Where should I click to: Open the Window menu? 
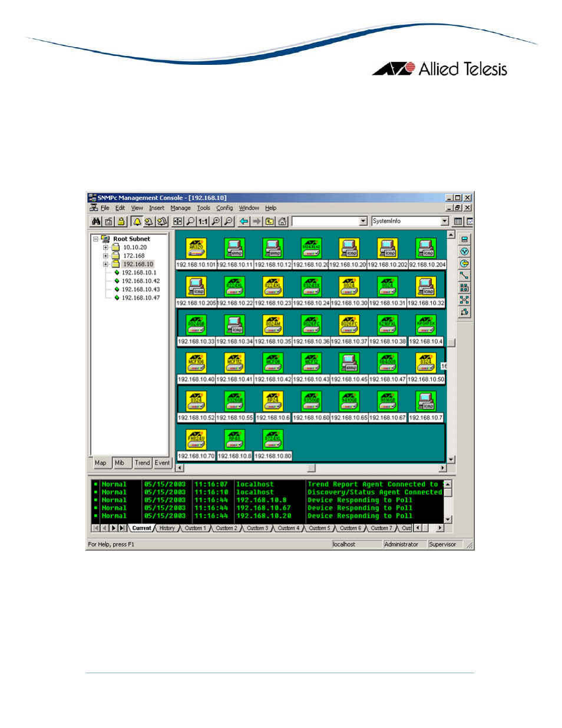249,208
